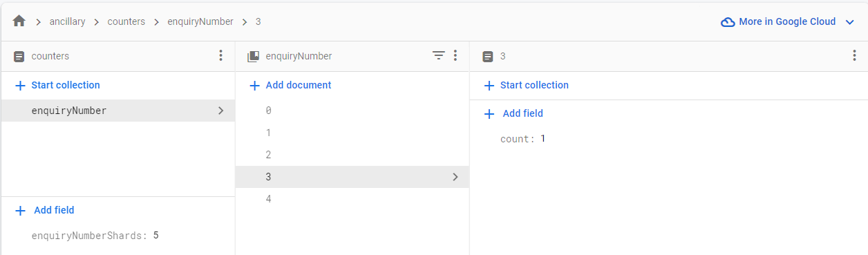
Task: Add field to document 3
Action: pyautogui.click(x=513, y=113)
